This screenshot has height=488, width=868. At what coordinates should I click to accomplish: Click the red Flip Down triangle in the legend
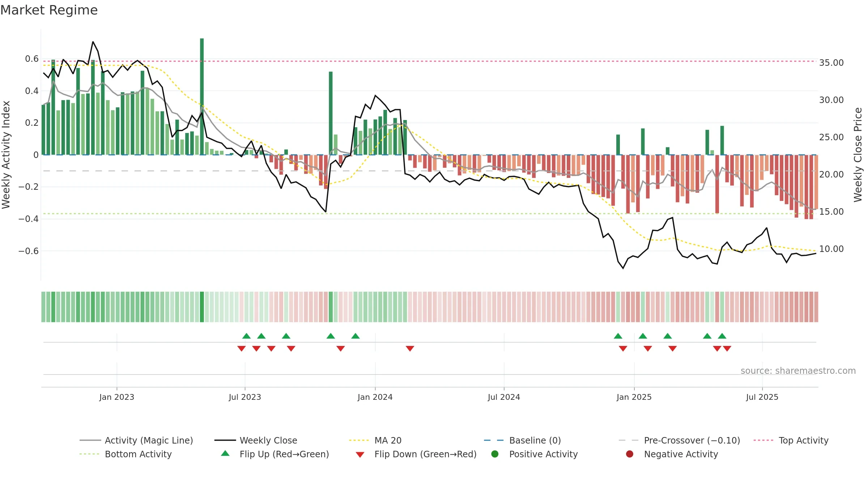360,455
